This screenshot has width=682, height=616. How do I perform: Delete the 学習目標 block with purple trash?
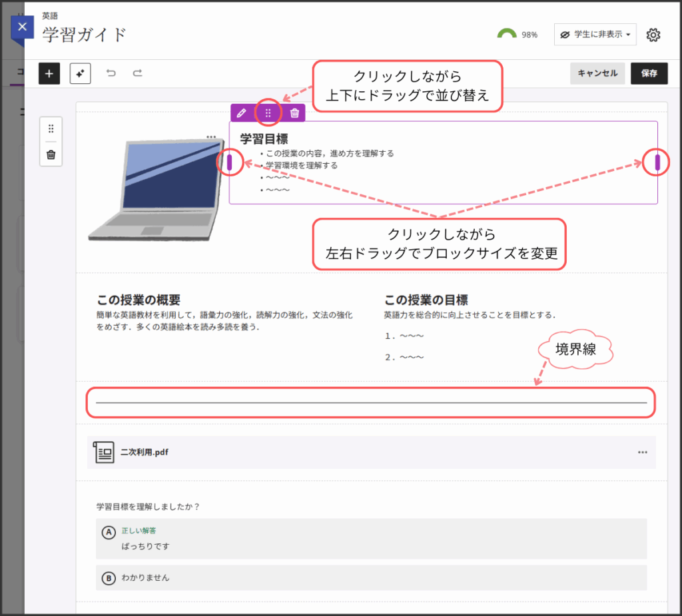294,113
